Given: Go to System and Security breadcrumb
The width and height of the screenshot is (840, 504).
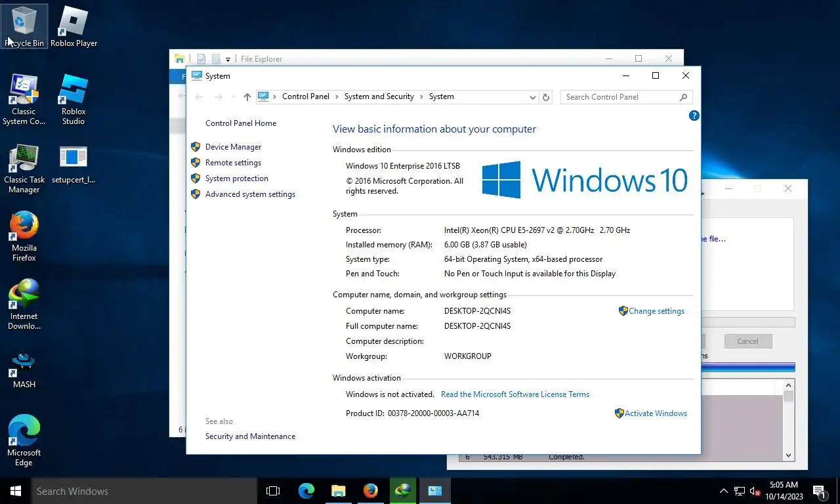Looking at the screenshot, I should (379, 96).
